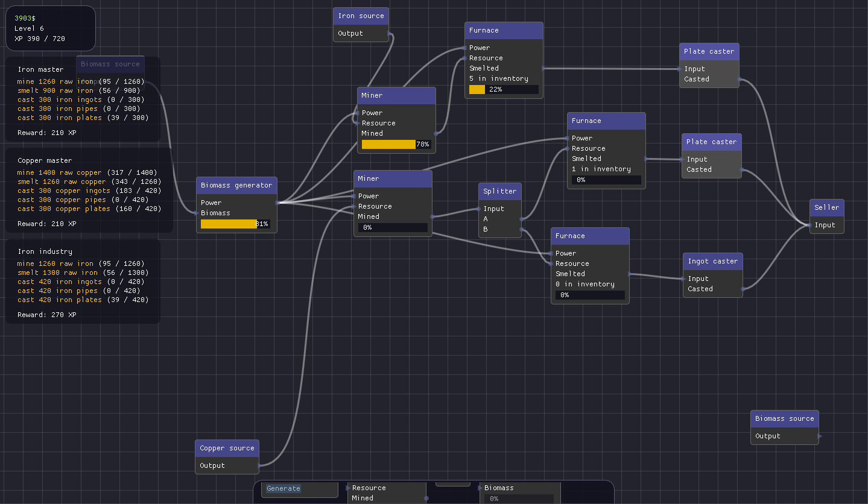Select the Plate caster wired to the 22% Furnace
The height and width of the screenshot is (504, 868).
[x=709, y=51]
